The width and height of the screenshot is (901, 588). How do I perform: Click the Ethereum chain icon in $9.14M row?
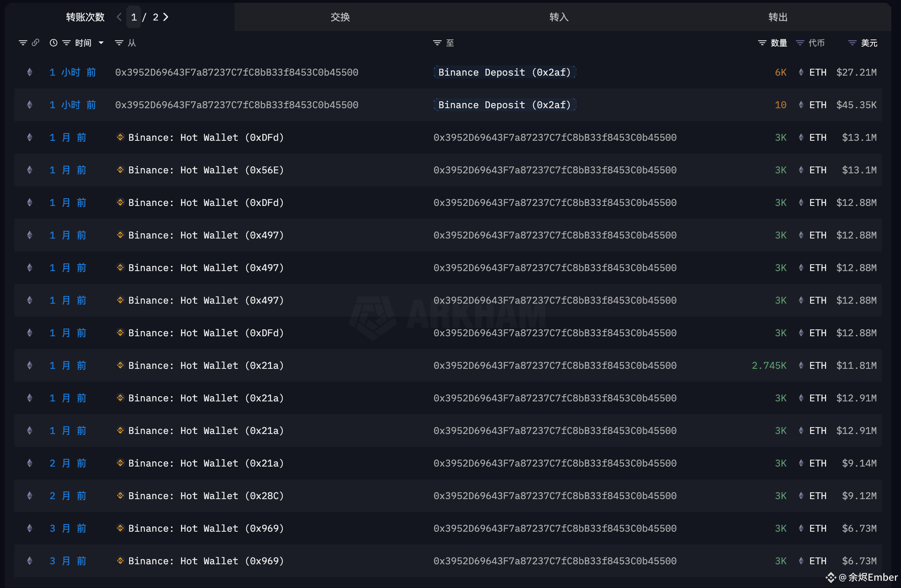[x=29, y=463]
